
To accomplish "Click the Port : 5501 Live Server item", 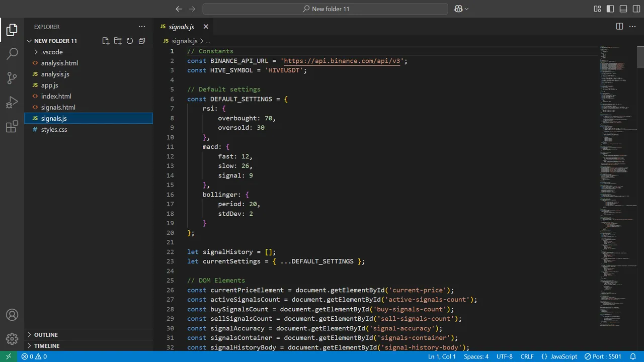I will [603, 356].
